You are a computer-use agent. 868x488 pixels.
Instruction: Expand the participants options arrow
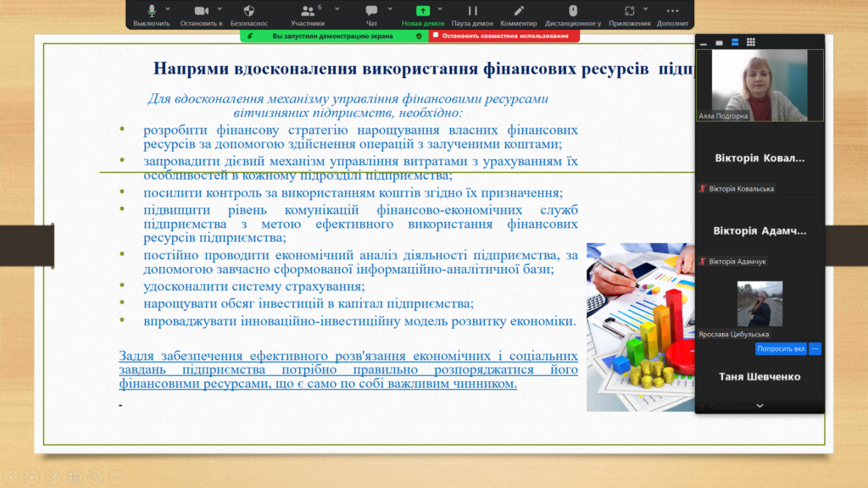pos(337,8)
